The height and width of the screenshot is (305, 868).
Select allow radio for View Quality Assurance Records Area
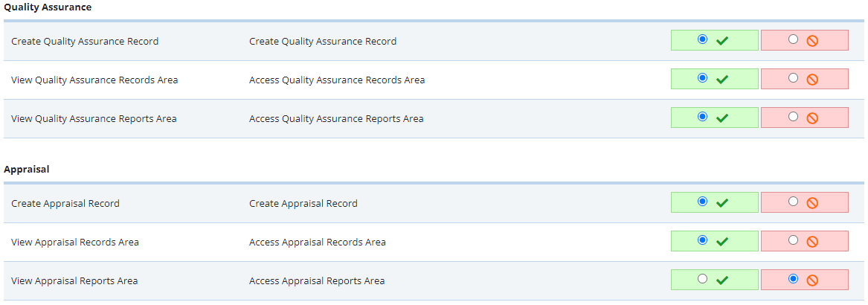pos(702,78)
